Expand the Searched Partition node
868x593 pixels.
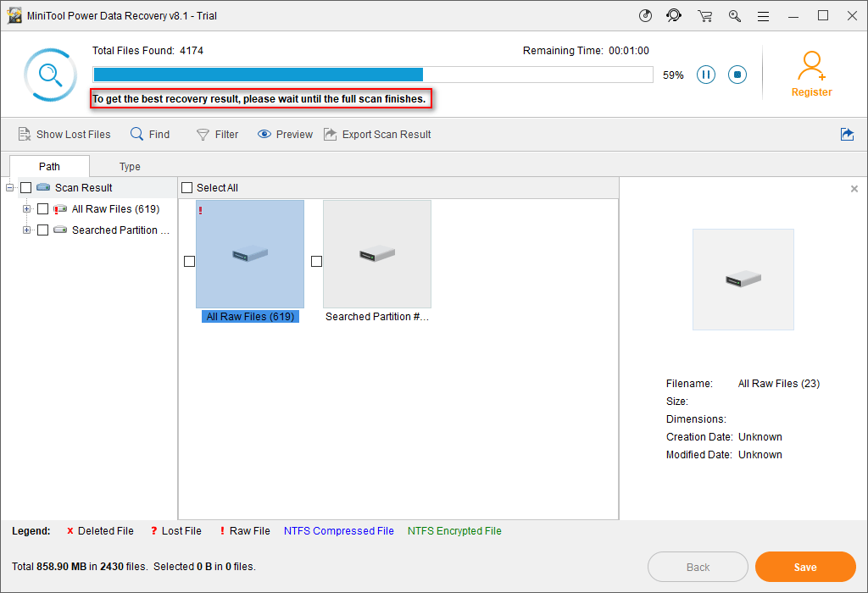click(x=26, y=230)
